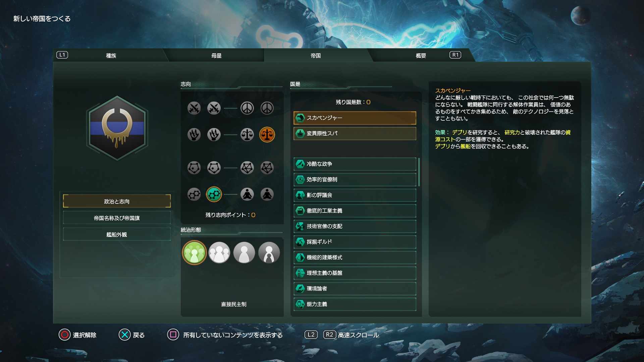Choose the imperial single-ruler authority icon
This screenshot has height=362, width=644.
click(269, 253)
